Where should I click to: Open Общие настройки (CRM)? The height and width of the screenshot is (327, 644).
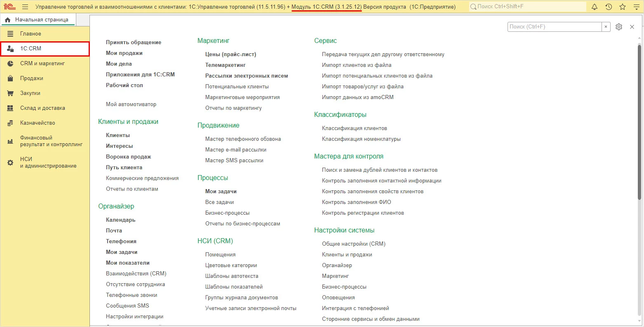[x=354, y=244]
